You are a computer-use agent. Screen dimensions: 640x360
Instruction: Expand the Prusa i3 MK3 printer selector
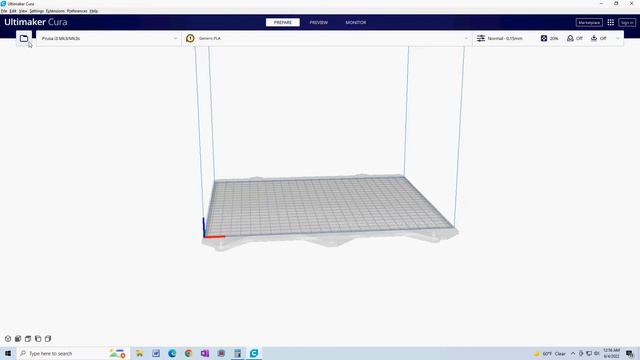(109, 38)
